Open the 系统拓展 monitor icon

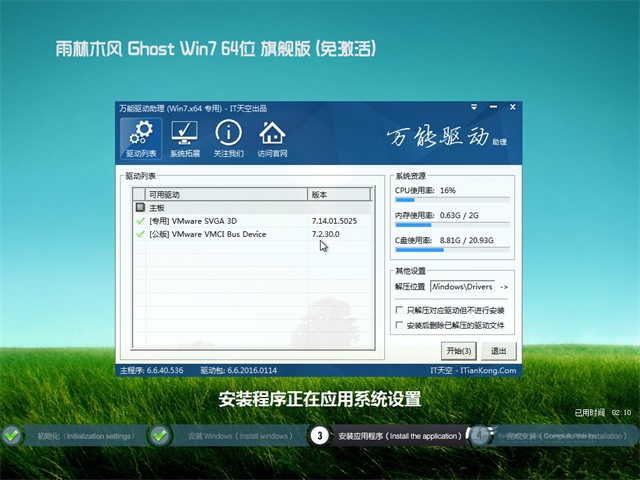[185, 139]
